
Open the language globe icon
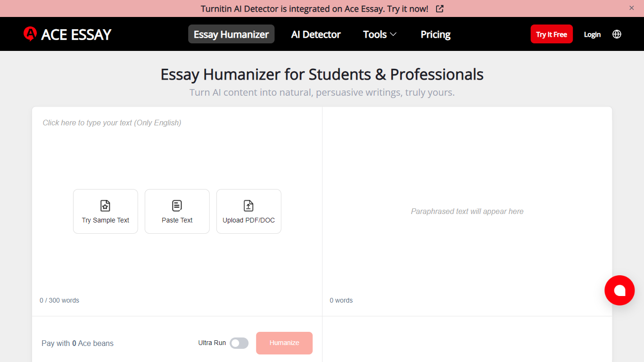(x=617, y=34)
